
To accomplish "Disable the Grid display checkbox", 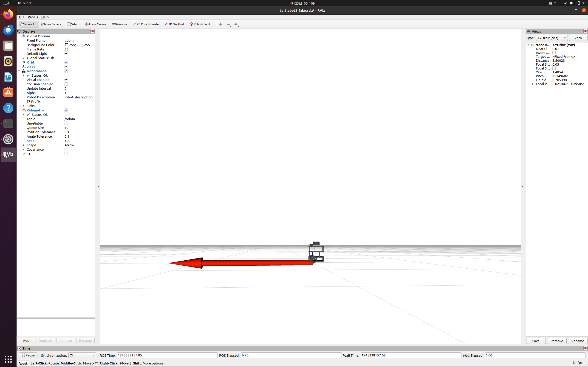I will (66, 62).
